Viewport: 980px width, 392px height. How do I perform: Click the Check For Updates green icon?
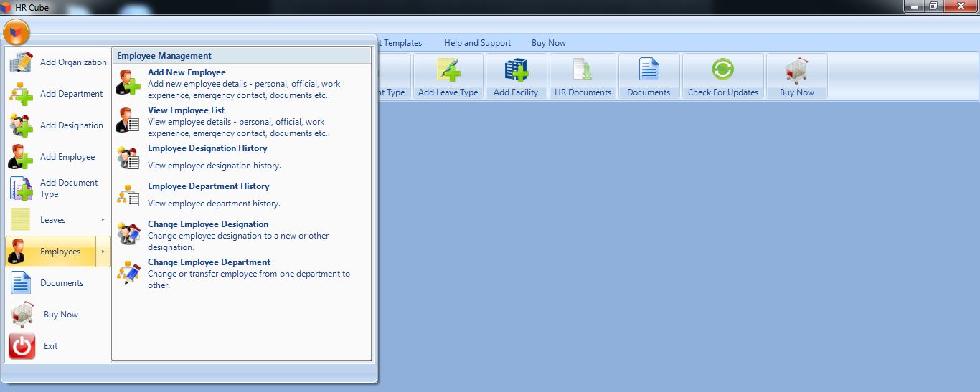pos(723,70)
